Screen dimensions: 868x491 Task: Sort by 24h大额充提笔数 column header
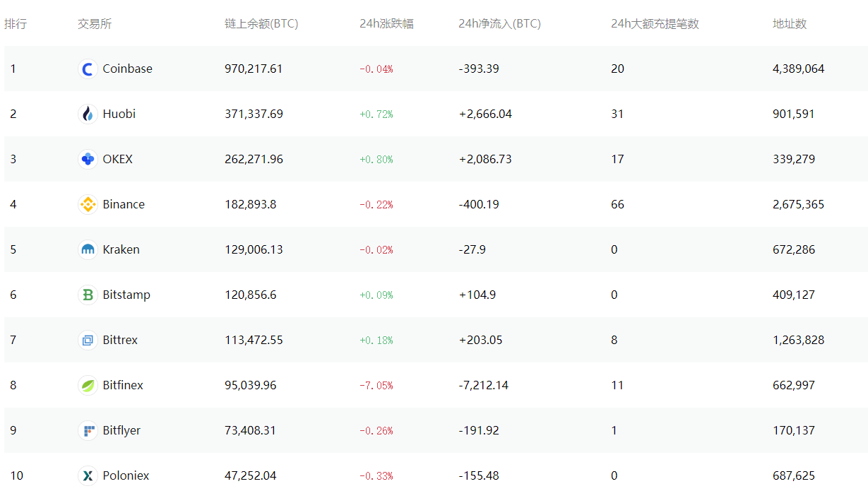[x=655, y=24]
